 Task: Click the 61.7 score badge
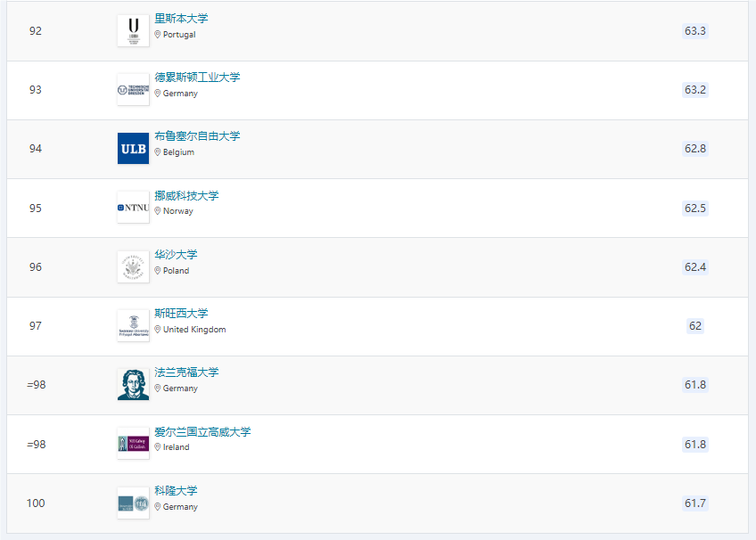[x=695, y=503]
